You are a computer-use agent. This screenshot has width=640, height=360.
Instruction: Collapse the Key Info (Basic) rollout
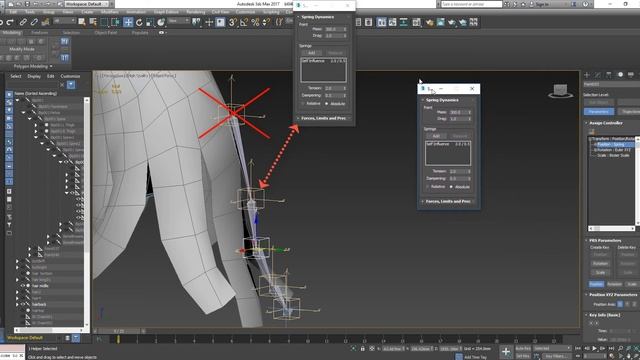pos(604,315)
